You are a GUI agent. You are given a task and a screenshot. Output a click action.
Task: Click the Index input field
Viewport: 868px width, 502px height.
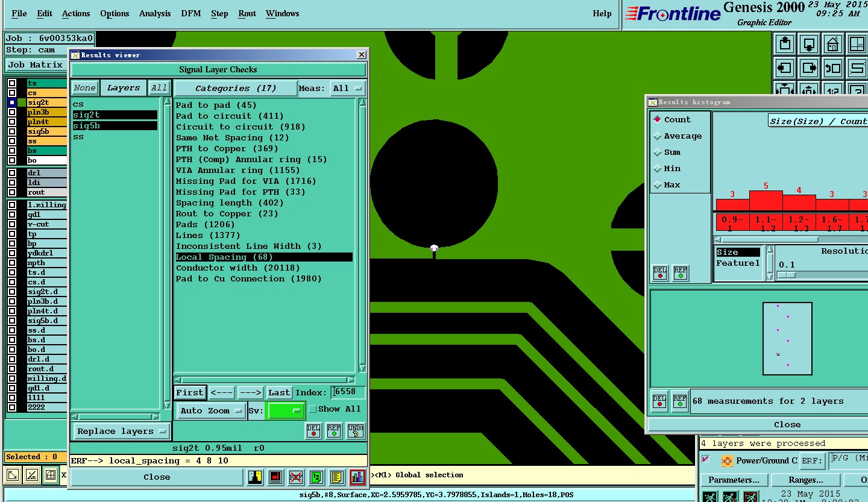tap(348, 392)
